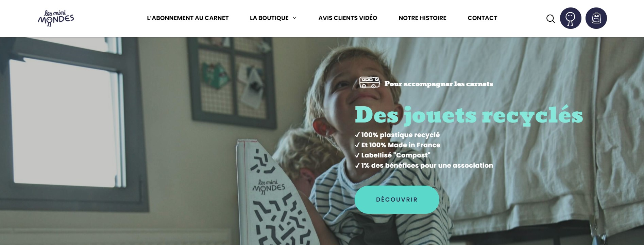Open the search magnifier icon

pos(550,18)
